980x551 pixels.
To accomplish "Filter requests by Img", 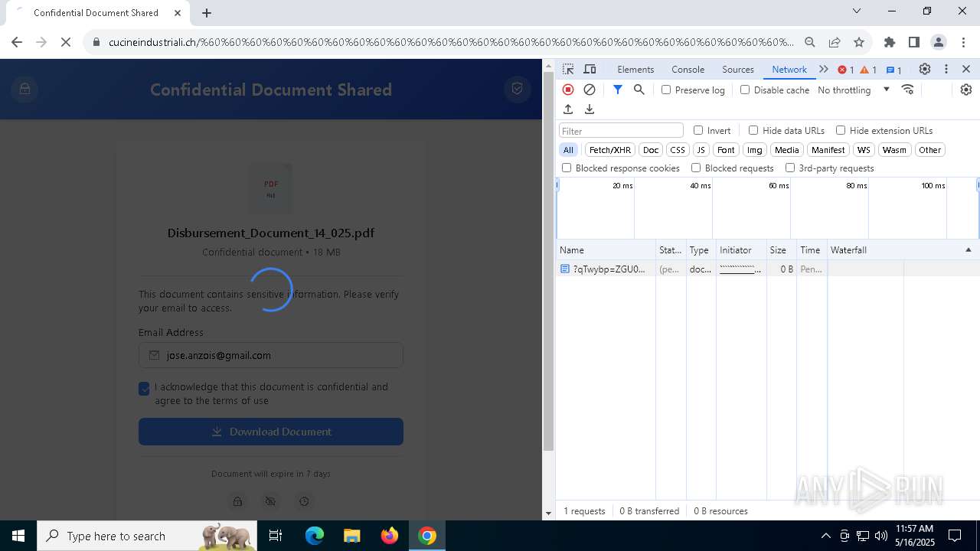I will [x=755, y=150].
